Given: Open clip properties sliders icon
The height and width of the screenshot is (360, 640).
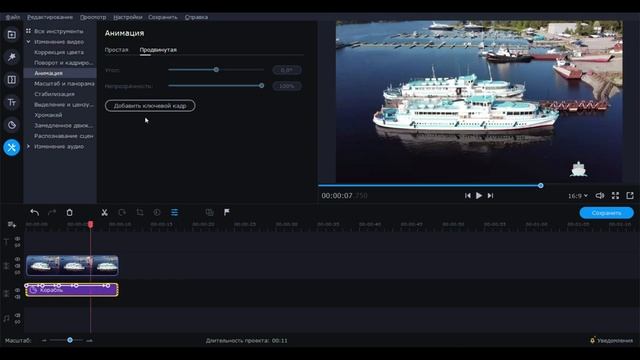Looking at the screenshot, I should (174, 212).
